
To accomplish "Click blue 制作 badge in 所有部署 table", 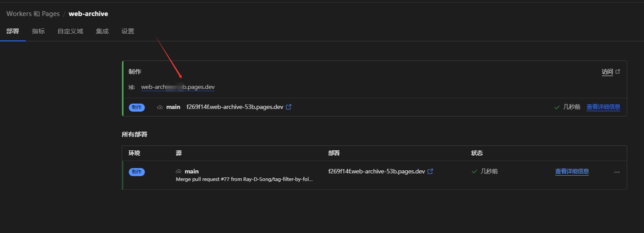I will coord(137,172).
